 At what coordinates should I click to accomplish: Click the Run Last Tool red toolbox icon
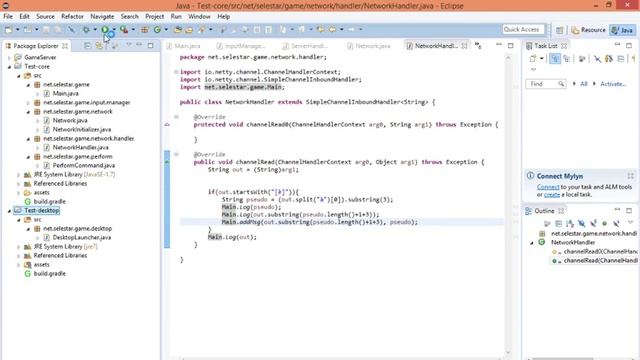point(124,29)
